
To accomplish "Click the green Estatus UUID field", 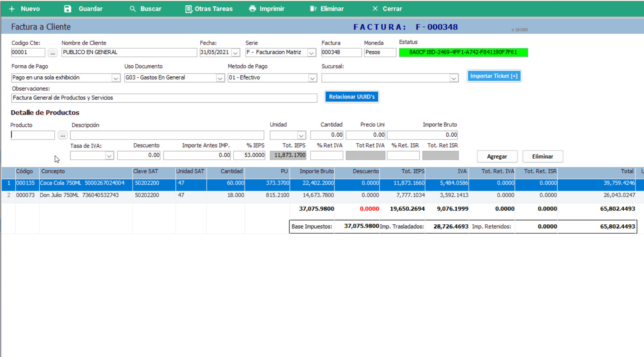I will coord(463,52).
